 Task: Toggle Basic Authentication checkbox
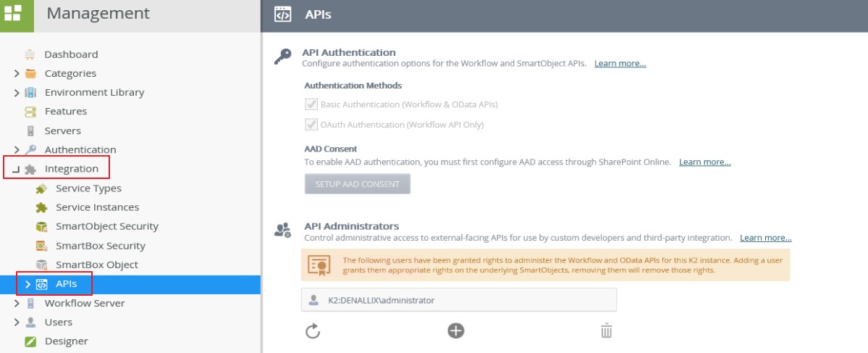point(311,104)
